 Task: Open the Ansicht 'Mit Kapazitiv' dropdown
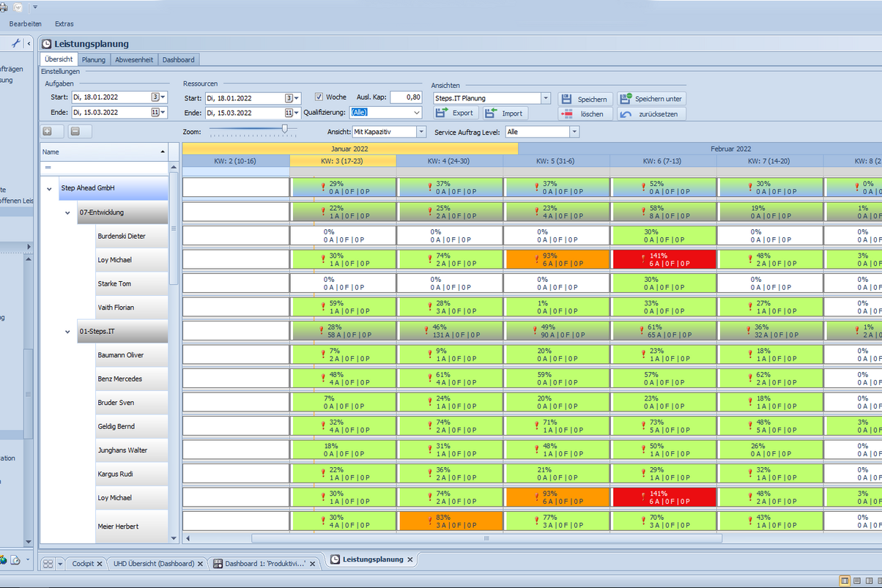pyautogui.click(x=420, y=131)
